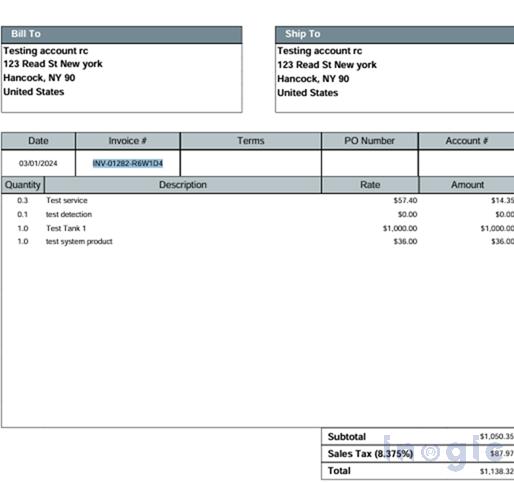Click the Sales Tax (8.375%) label

pos(370,454)
